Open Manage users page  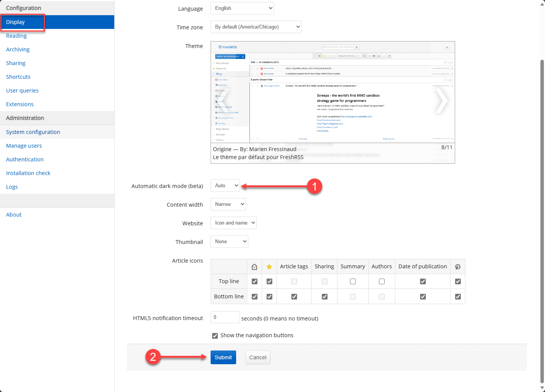pyautogui.click(x=24, y=146)
